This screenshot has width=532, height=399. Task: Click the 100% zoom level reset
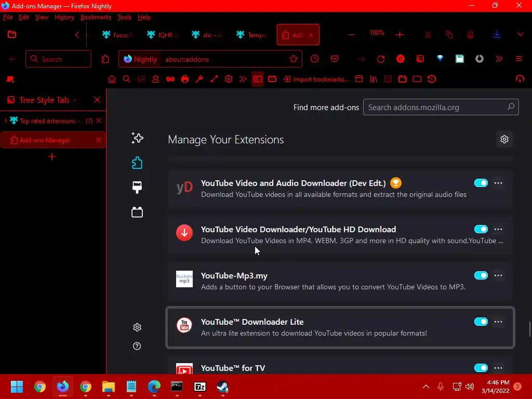tap(377, 33)
